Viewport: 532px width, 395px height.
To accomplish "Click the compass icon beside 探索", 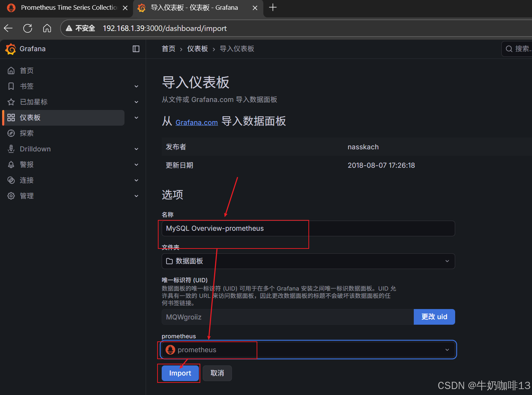I will (x=11, y=133).
